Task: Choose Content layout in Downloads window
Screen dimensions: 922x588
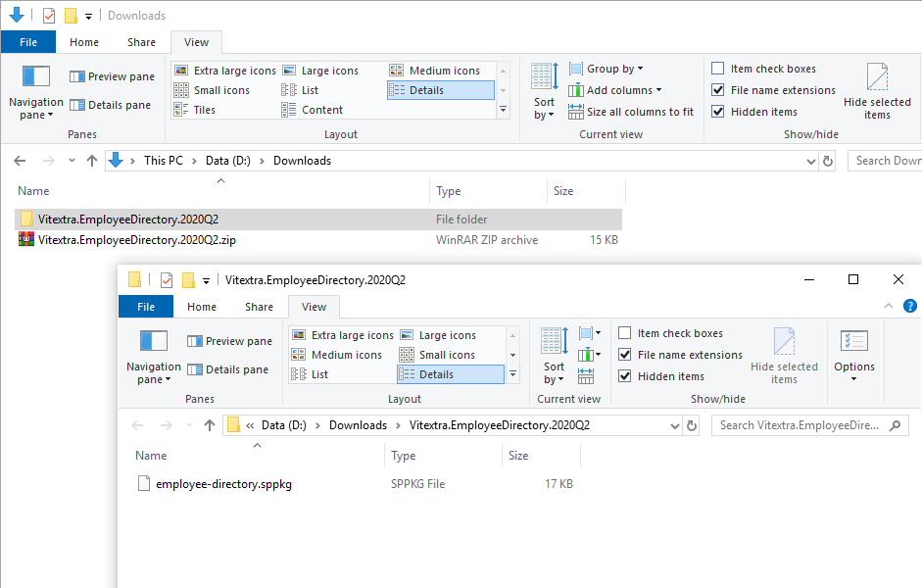Action: (313, 110)
